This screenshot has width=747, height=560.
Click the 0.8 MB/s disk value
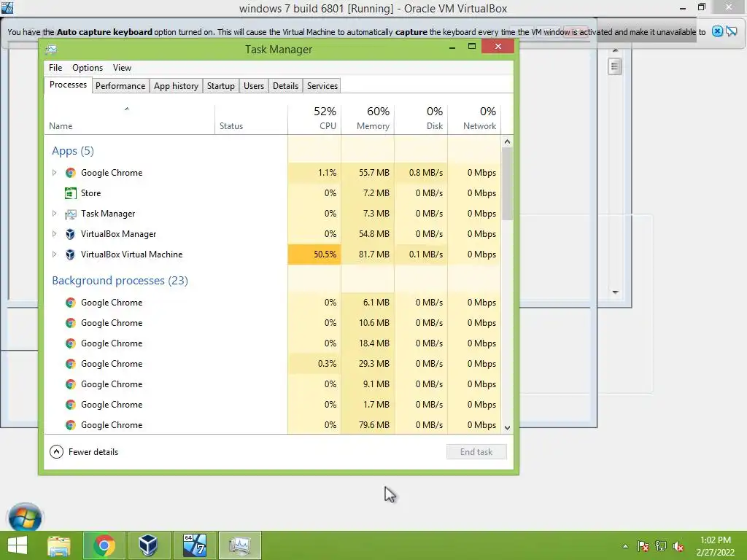point(426,173)
